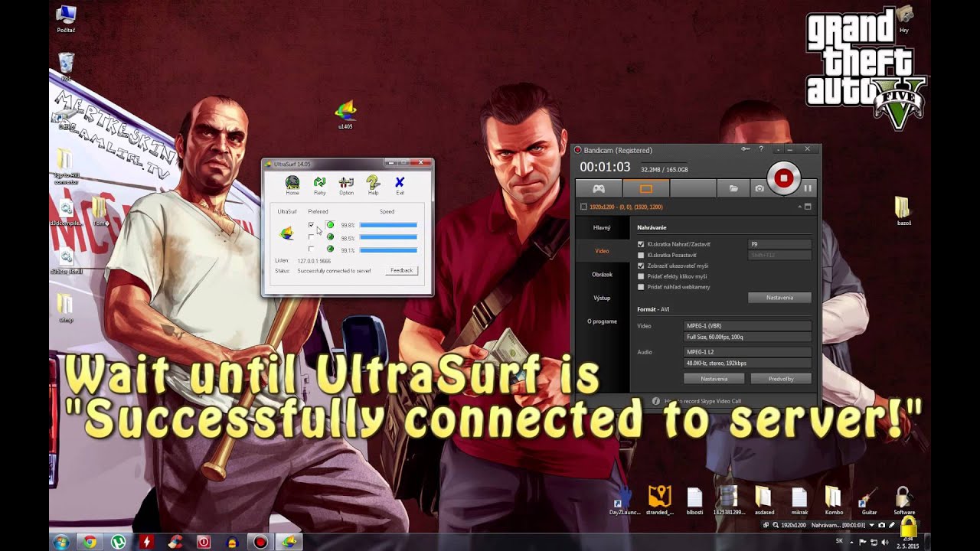This screenshot has width=980, height=551.
Task: Open the DayZLauncher desktop shortcut
Action: pos(625,500)
